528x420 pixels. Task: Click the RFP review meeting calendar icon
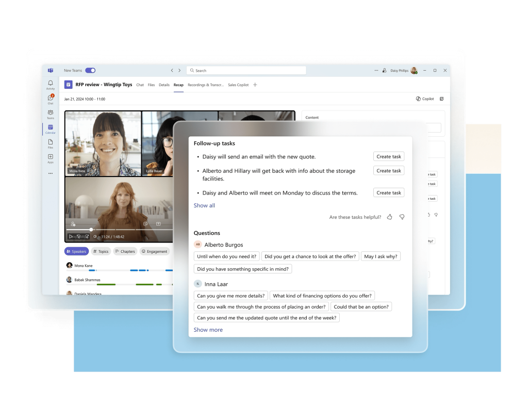point(69,85)
